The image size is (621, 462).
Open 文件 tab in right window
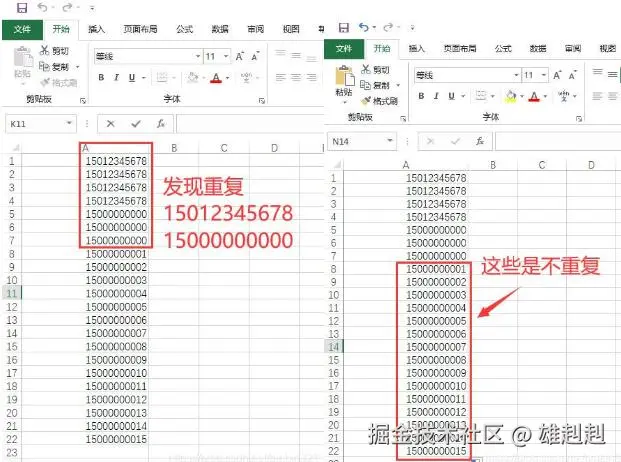click(344, 49)
